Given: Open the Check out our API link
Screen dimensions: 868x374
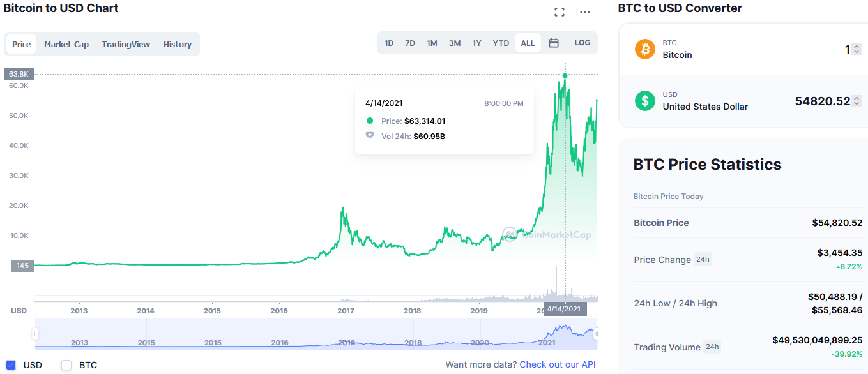Looking at the screenshot, I should pyautogui.click(x=558, y=364).
